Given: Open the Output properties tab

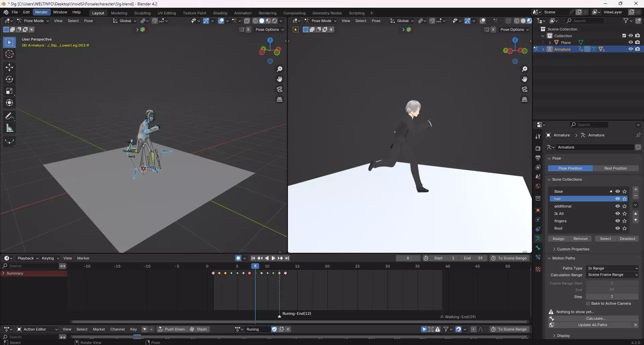Looking at the screenshot, I should [538, 158].
